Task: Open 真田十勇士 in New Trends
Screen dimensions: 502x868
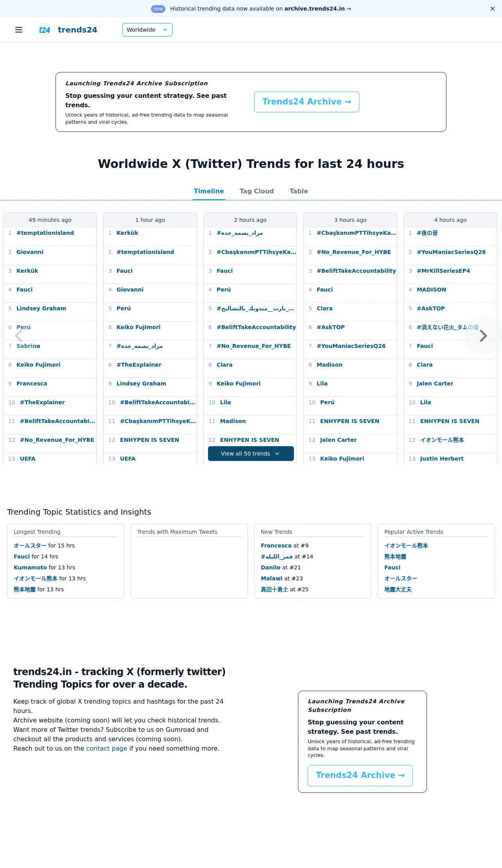Action: pos(274,589)
